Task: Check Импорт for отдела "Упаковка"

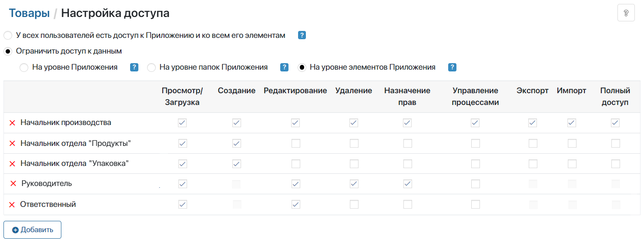Action: coord(572,164)
